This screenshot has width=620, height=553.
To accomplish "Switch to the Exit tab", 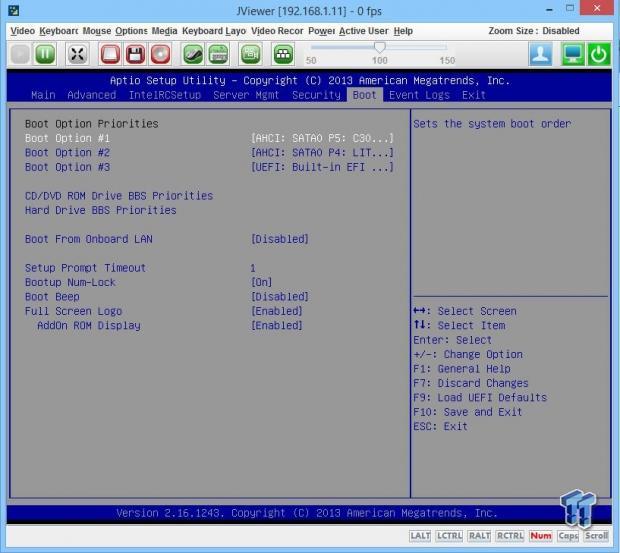I will (x=474, y=95).
